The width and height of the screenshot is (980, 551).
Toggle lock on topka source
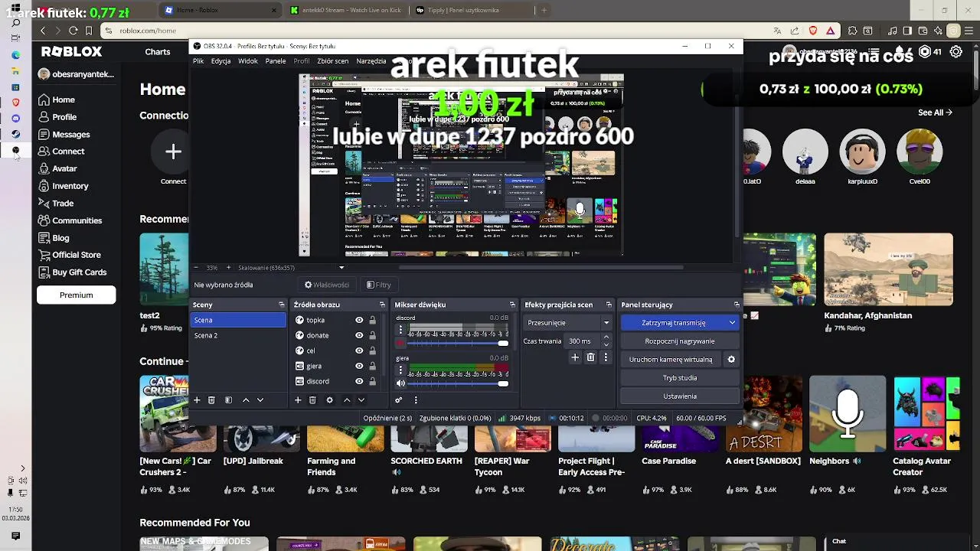point(373,320)
